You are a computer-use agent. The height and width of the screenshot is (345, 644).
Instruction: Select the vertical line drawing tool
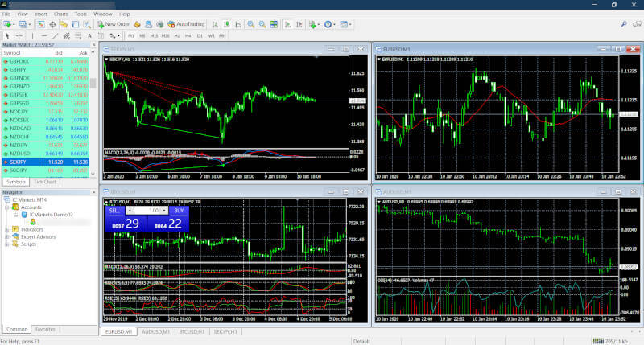tap(31, 36)
